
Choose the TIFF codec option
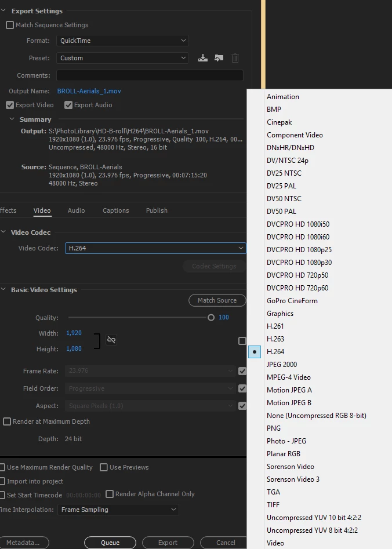coord(273,505)
